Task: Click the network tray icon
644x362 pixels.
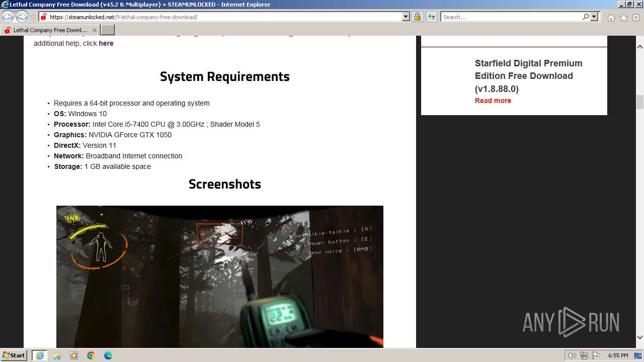Action: click(584, 355)
